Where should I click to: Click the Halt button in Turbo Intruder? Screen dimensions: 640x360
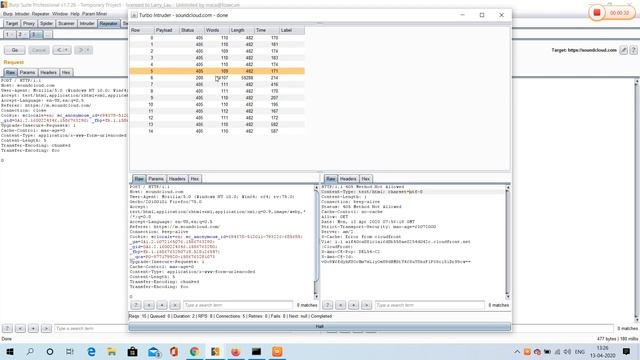(320, 327)
